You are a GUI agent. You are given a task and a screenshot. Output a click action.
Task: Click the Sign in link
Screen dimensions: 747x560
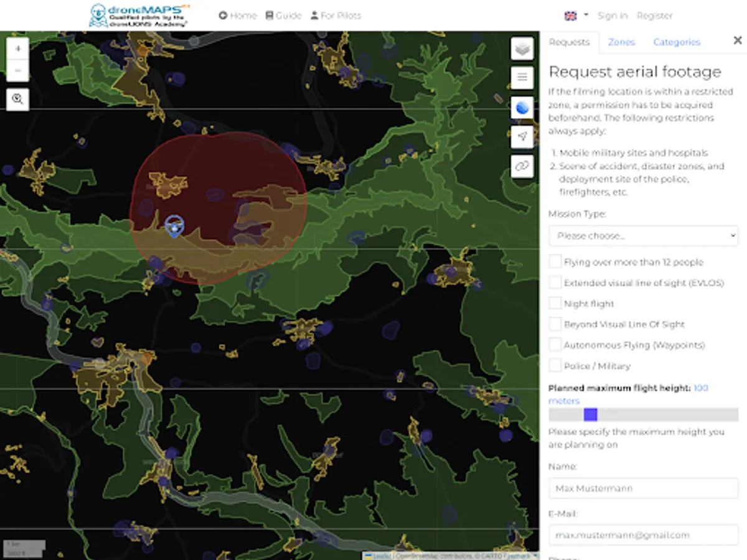click(x=613, y=16)
